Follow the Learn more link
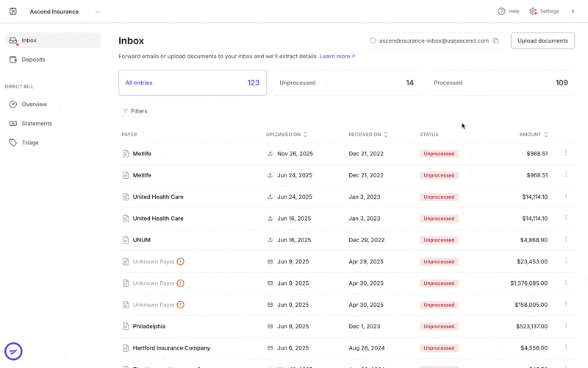The width and height of the screenshot is (588, 368). [x=337, y=57]
